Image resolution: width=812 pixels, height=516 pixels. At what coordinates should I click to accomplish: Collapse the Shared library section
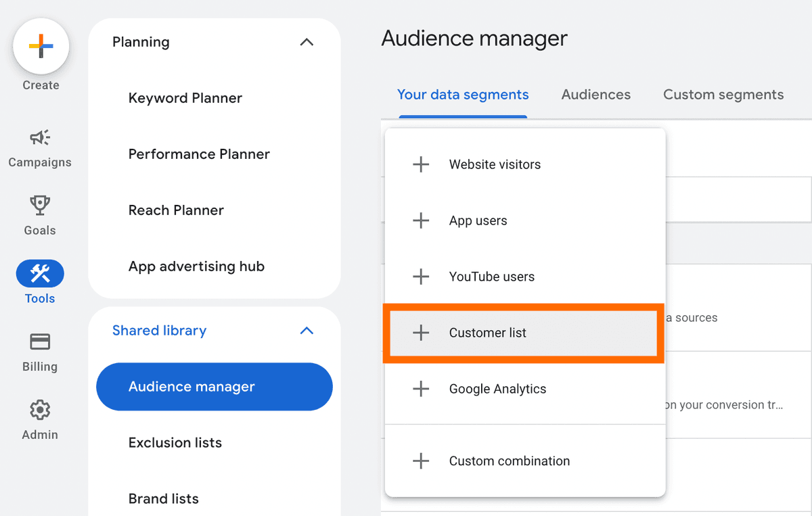307,331
